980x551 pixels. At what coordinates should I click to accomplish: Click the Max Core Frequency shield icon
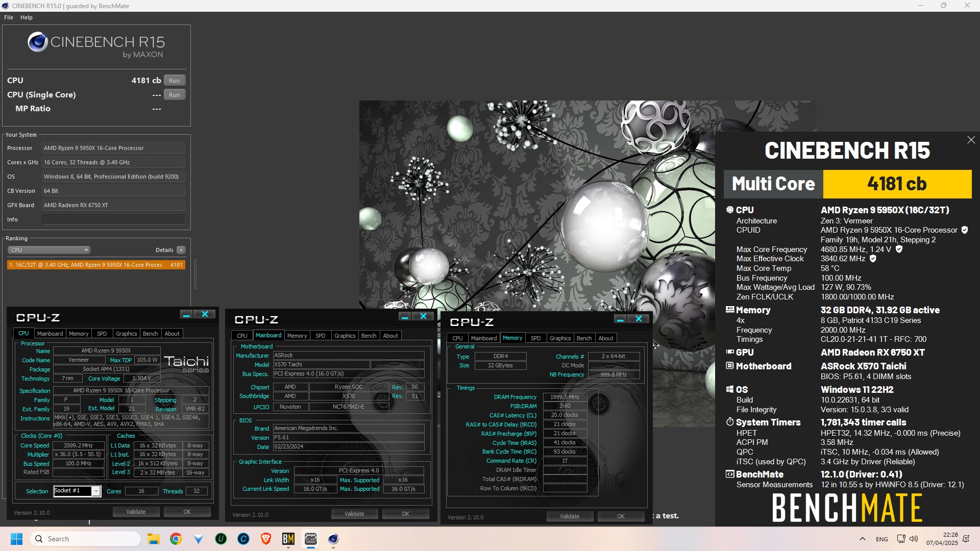[899, 249]
